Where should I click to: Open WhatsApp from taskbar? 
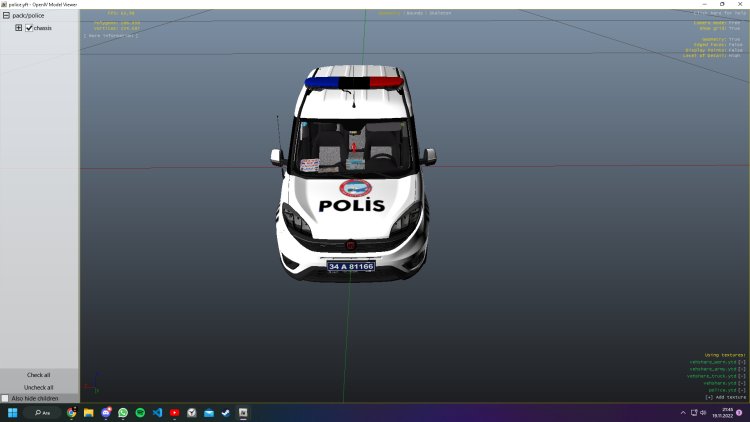point(123,412)
